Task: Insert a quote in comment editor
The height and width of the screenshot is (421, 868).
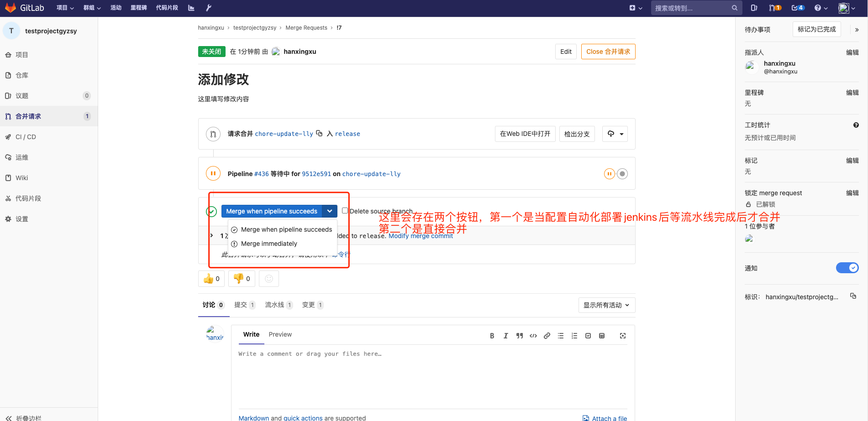Action: pyautogui.click(x=520, y=336)
